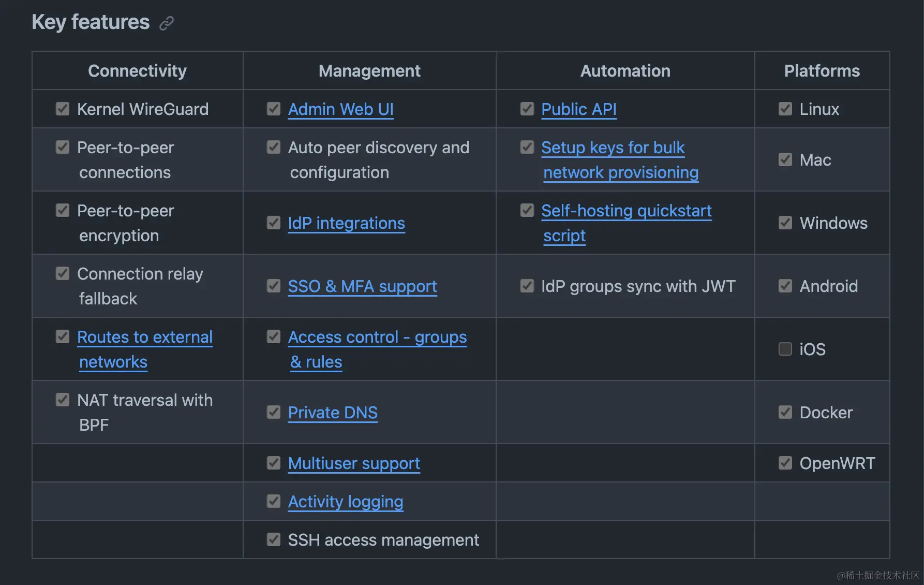Open the Public API link
Screen dimensions: 924x585
[578, 109]
